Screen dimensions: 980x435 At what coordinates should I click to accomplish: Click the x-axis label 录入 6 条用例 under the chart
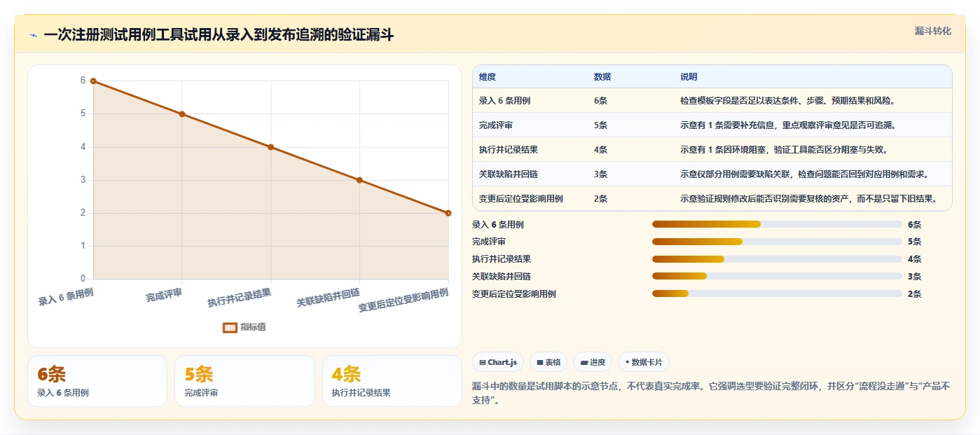point(66,297)
